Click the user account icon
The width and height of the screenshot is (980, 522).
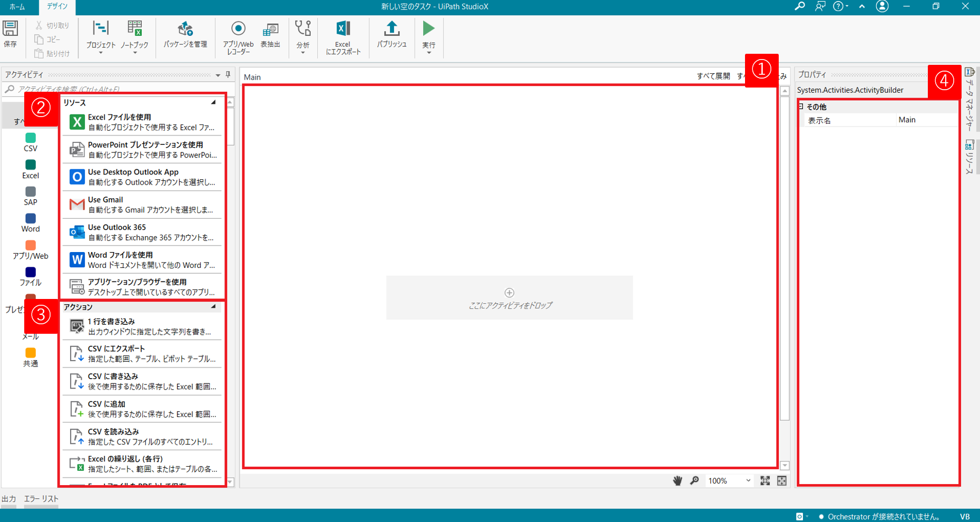pyautogui.click(x=882, y=6)
